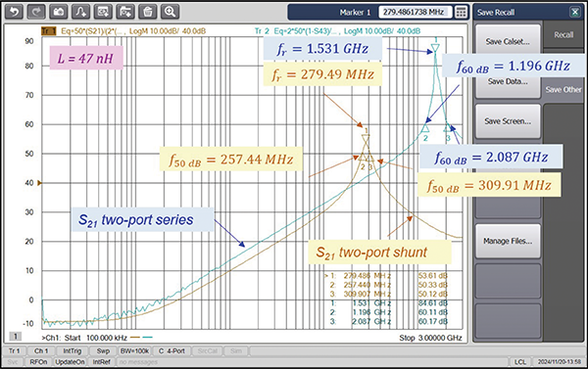Click the C 4-Port status button
The image size is (588, 369).
pyautogui.click(x=171, y=351)
